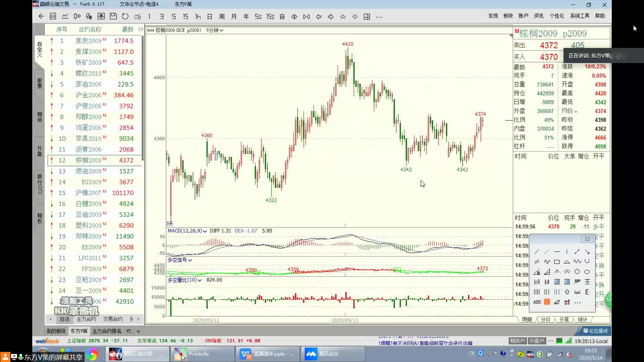Select the ABC text annotation tool
The height and width of the screenshot is (362, 644).
537,302
